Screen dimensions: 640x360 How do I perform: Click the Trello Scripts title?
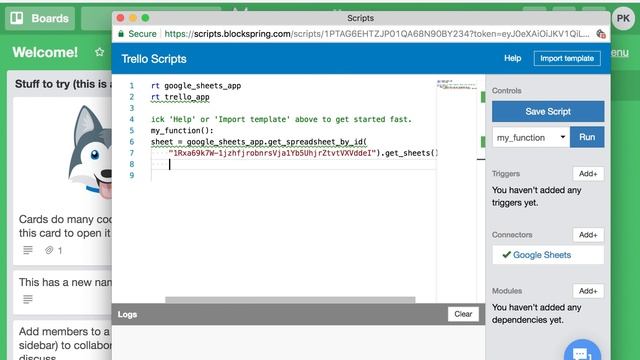pos(154,59)
